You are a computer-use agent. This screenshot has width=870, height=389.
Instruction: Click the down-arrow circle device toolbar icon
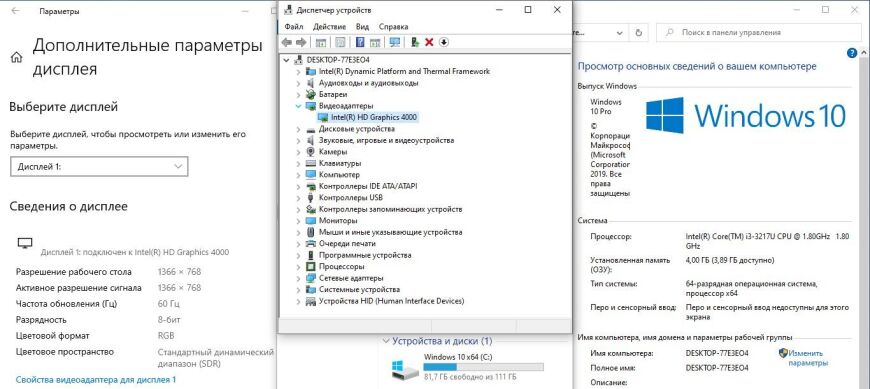point(443,43)
